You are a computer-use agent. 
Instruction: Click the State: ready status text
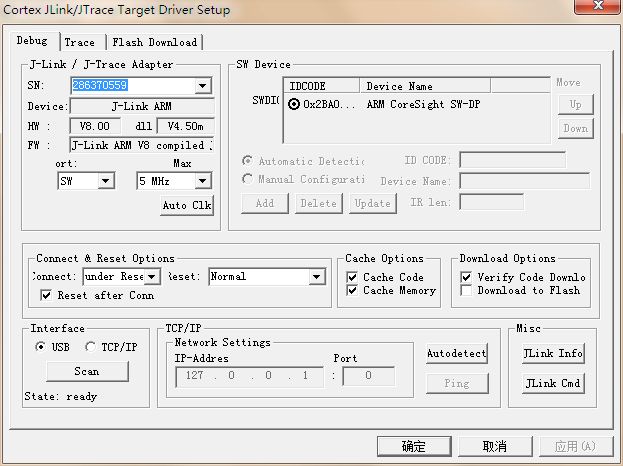click(60, 396)
